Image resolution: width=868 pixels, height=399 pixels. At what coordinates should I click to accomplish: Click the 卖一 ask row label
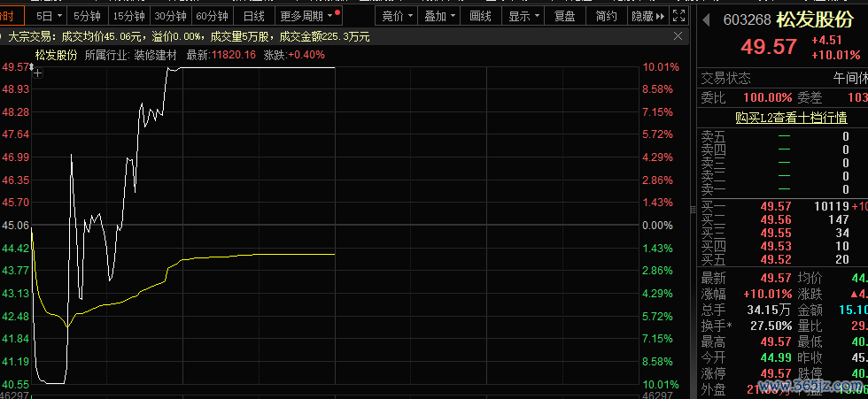pos(714,189)
